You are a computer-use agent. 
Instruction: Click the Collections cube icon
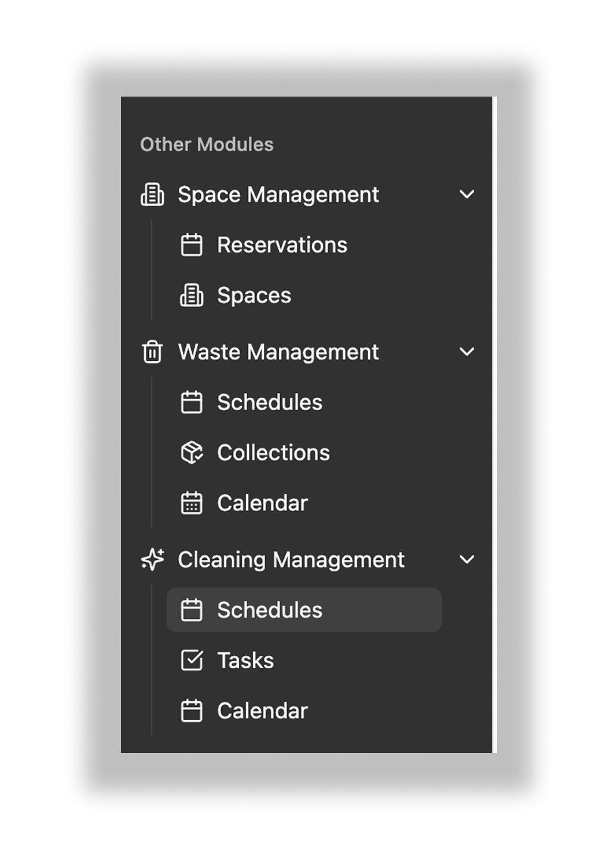coord(192,453)
